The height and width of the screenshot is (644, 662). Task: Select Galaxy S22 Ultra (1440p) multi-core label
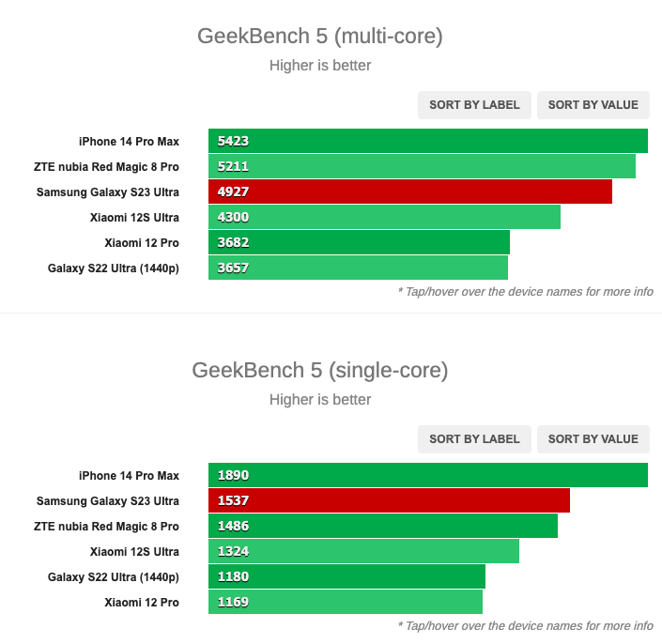pyautogui.click(x=114, y=268)
